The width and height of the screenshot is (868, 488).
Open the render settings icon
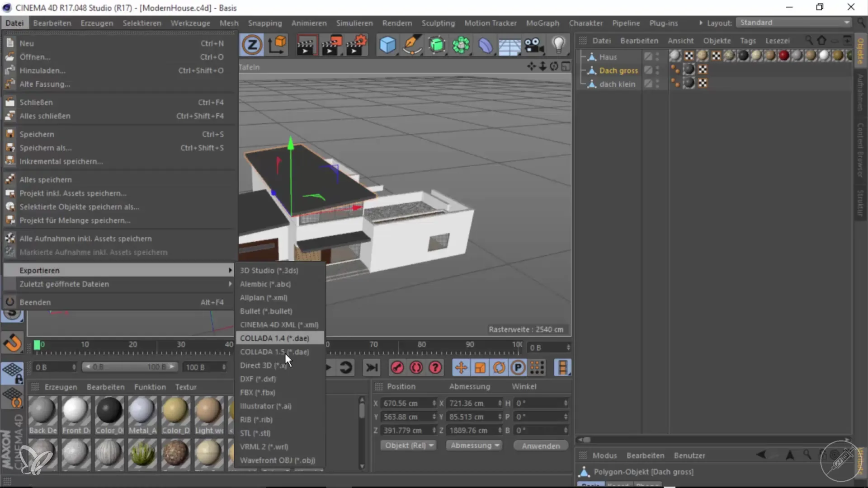pos(356,45)
